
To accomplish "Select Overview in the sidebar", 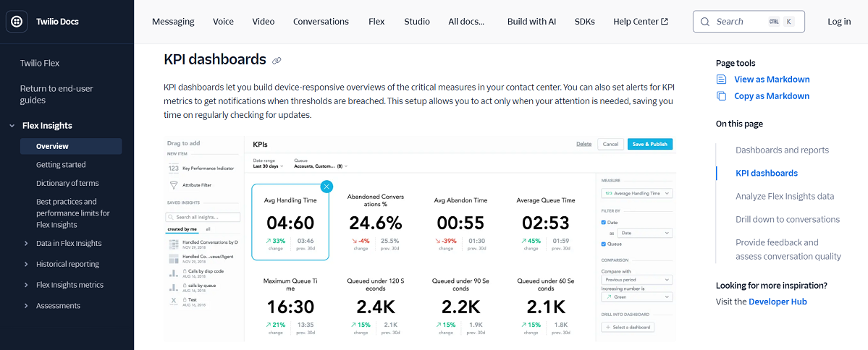I will click(71, 147).
